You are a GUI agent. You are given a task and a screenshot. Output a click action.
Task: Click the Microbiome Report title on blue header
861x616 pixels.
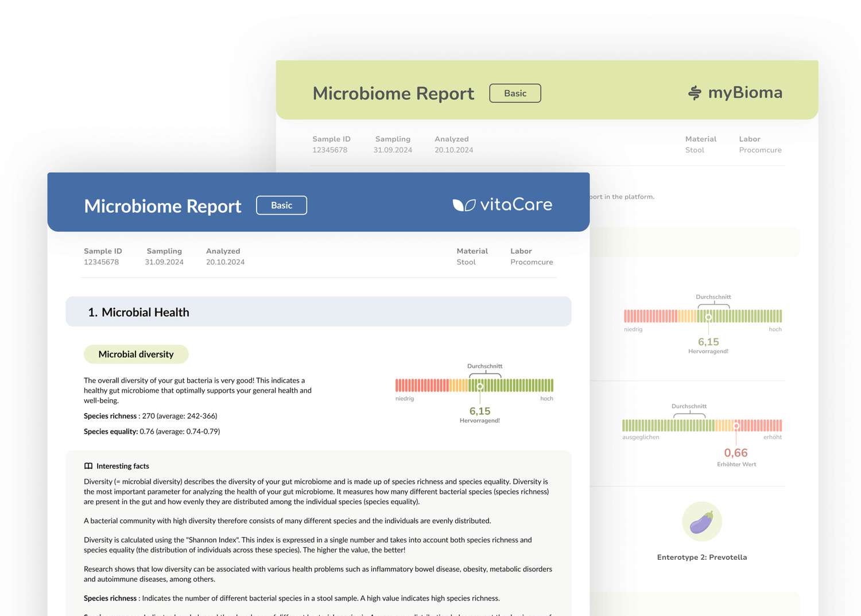tap(162, 206)
